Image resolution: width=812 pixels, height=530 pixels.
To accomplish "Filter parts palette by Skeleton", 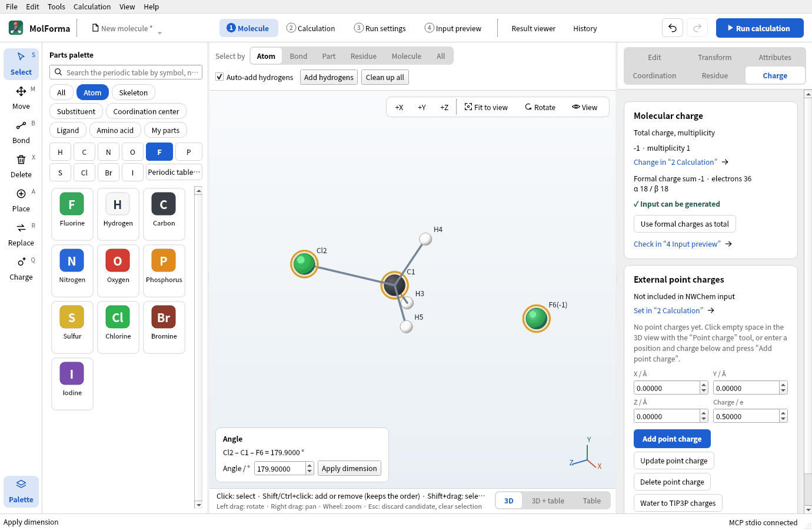I will click(x=134, y=92).
